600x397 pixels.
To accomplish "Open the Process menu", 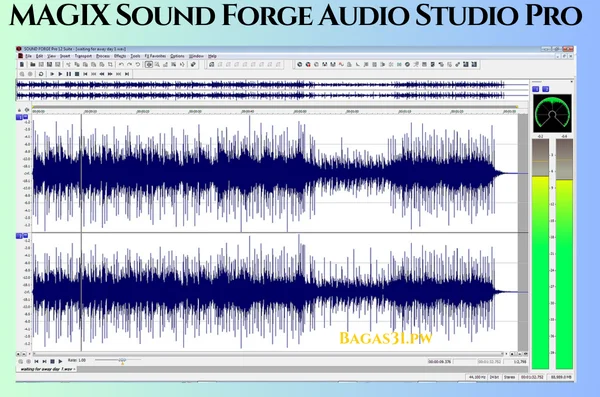I will [103, 56].
